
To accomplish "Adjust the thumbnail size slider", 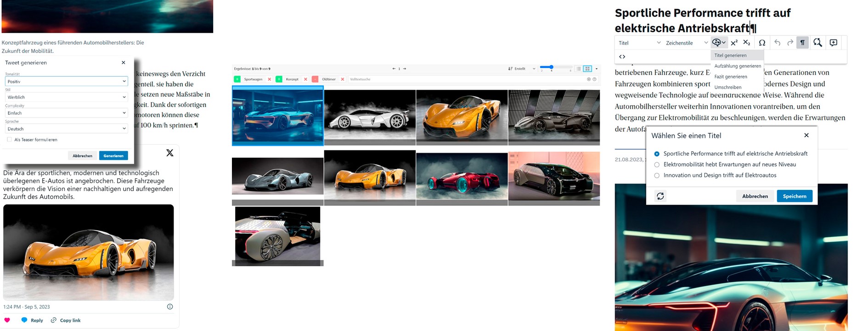I will click(x=551, y=68).
